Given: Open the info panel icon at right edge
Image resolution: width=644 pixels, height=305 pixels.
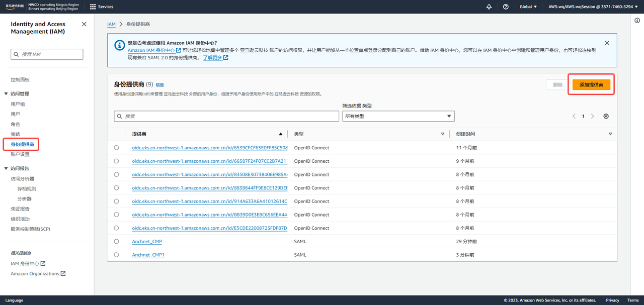Looking at the screenshot, I should tap(637, 21).
